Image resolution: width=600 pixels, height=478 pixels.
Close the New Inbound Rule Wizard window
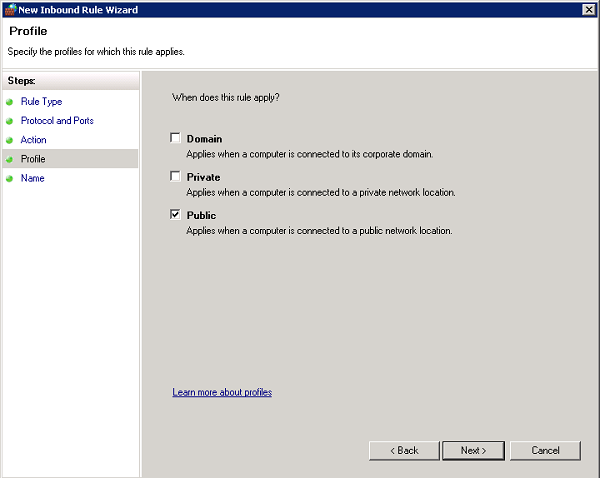coord(587,9)
